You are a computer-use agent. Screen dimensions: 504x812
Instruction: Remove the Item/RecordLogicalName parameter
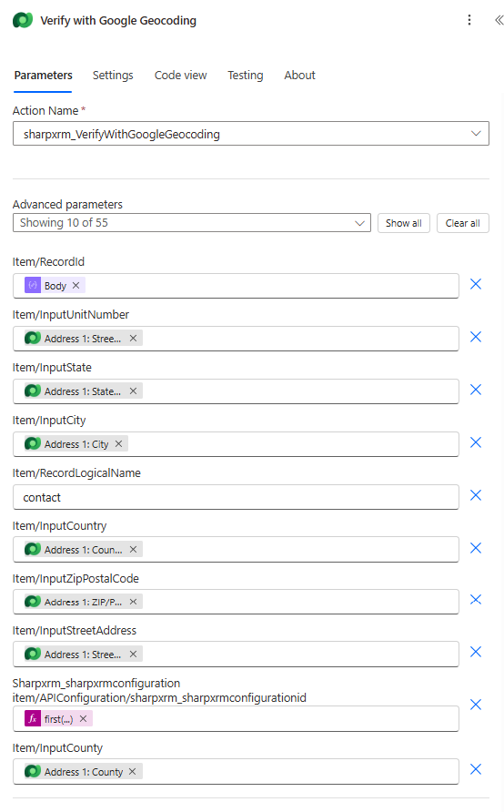point(476,495)
